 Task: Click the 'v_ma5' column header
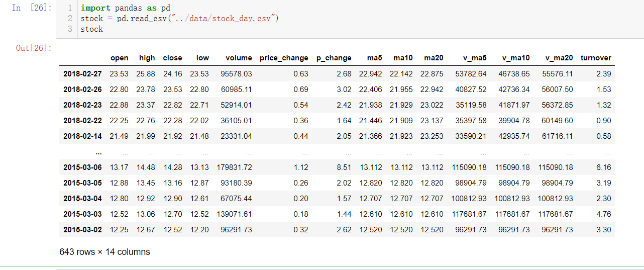click(x=475, y=58)
